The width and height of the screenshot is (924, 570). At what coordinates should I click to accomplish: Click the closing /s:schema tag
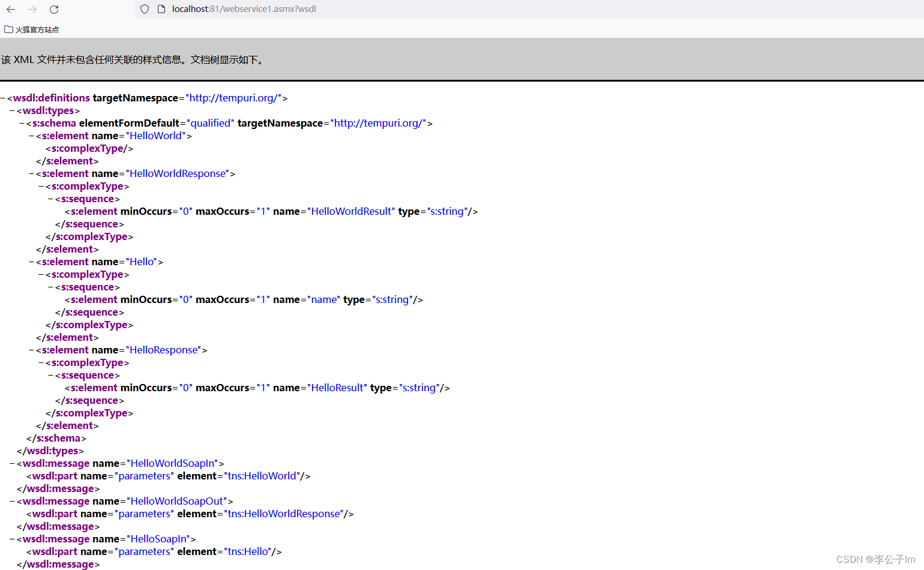point(56,438)
